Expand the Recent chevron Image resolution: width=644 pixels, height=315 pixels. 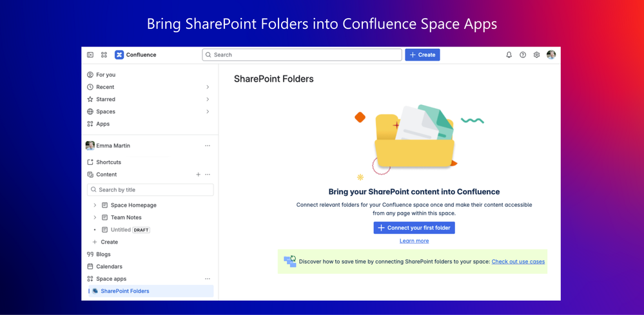208,87
